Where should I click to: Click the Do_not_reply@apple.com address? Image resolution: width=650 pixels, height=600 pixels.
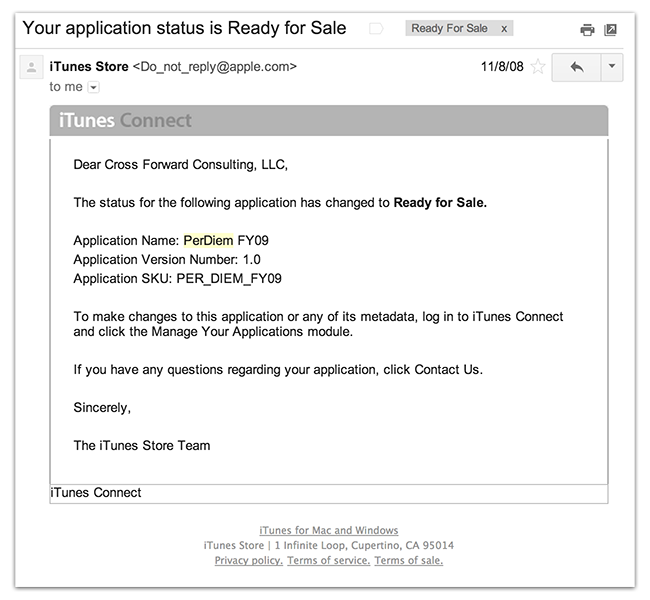pos(215,67)
